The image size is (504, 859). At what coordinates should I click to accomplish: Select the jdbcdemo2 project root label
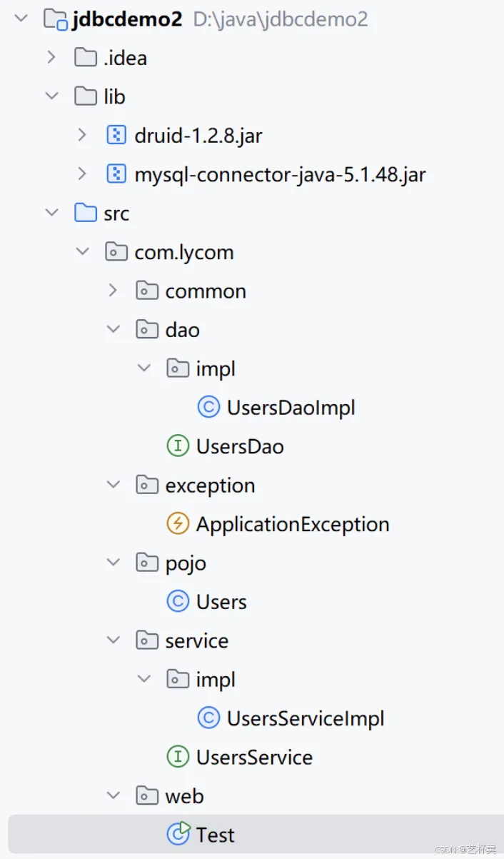pos(127,19)
